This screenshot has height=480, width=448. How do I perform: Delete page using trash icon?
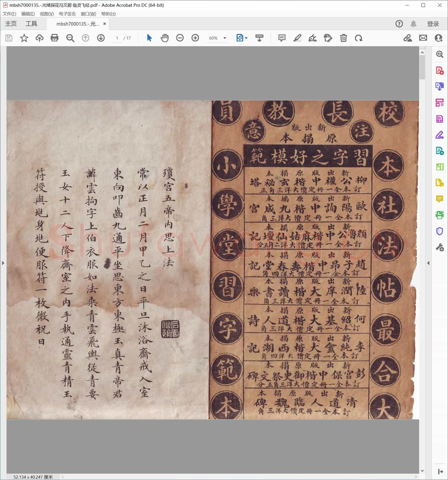[343, 38]
